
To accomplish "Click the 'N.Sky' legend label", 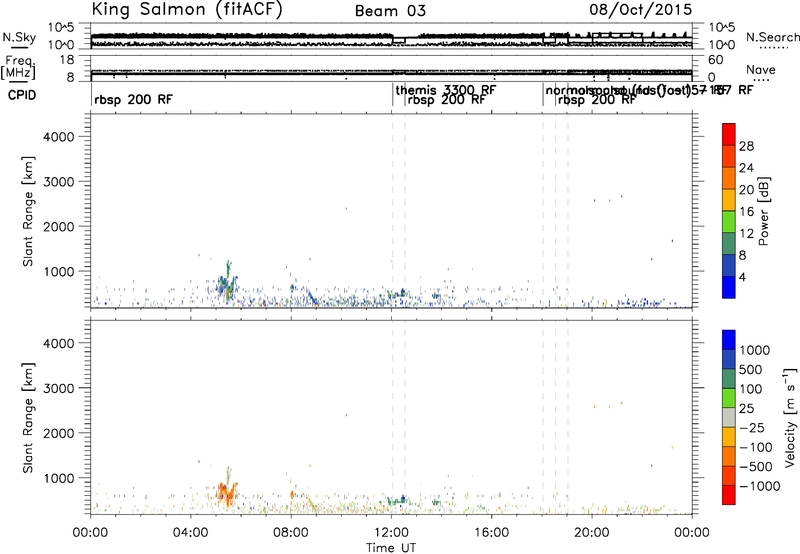I will (x=19, y=37).
